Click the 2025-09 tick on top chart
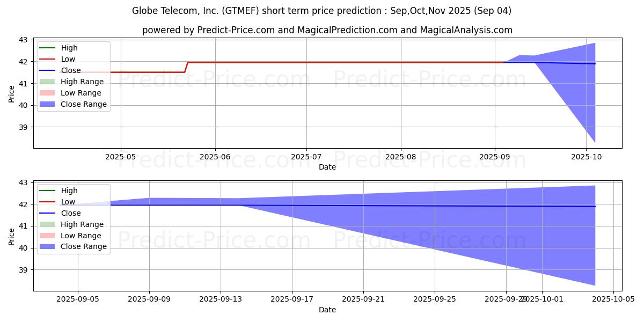The width and height of the screenshot is (644, 322). tap(495, 157)
